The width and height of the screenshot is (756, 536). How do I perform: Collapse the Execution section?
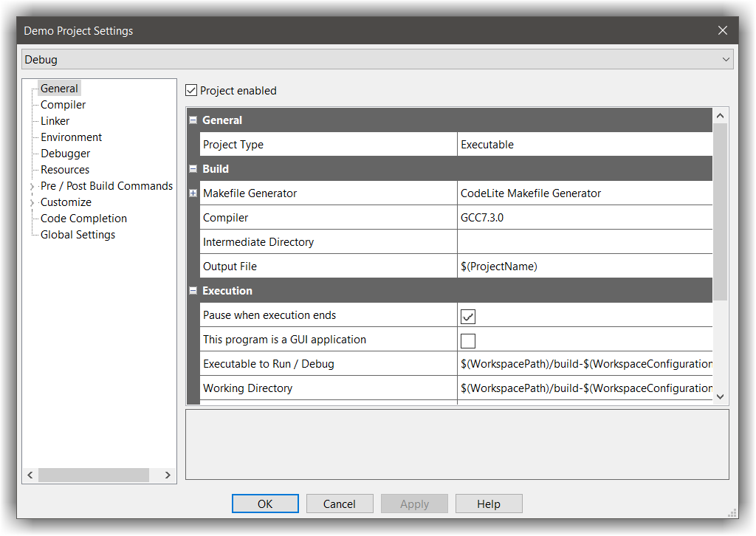click(193, 290)
